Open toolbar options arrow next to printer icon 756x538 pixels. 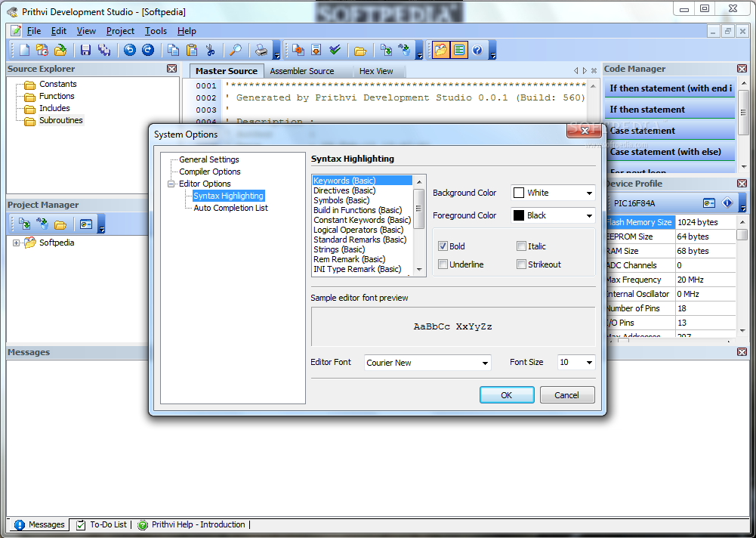pyautogui.click(x=276, y=50)
